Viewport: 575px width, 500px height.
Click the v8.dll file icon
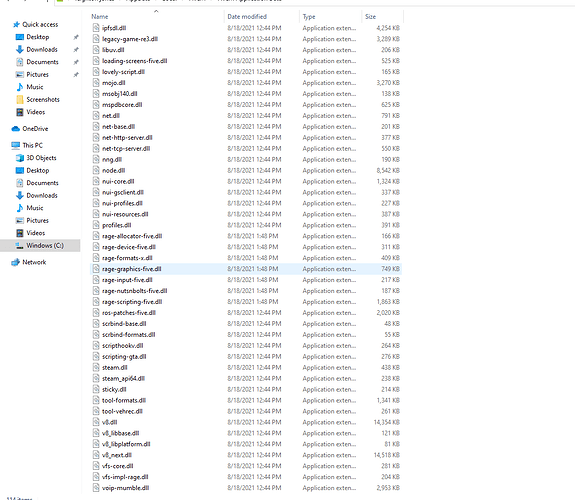coord(96,422)
